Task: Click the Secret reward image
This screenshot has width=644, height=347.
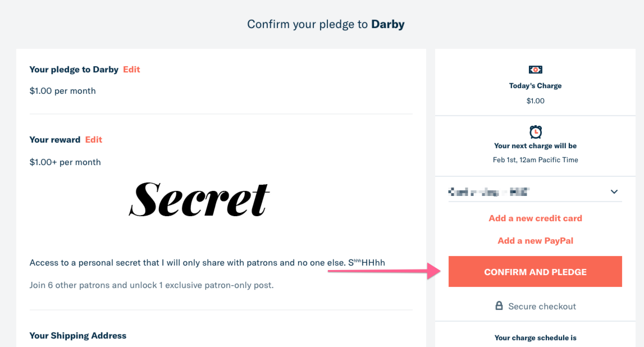Action: pos(199,200)
